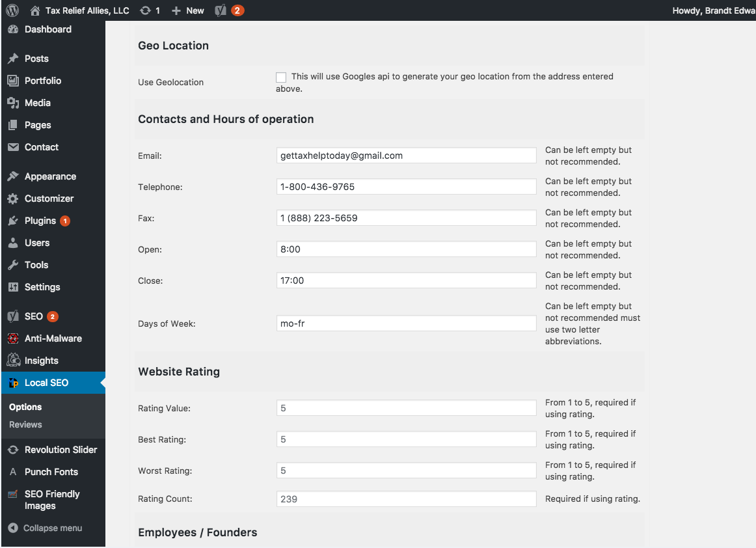
Task: Open the Anti-Malware icon
Action: 13,338
